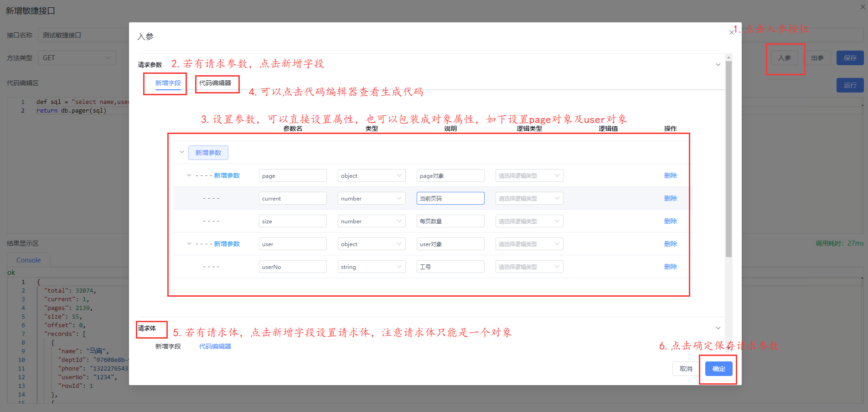Click 取消 to cancel the dialog
Screen dimensions: 868x412
(686, 369)
